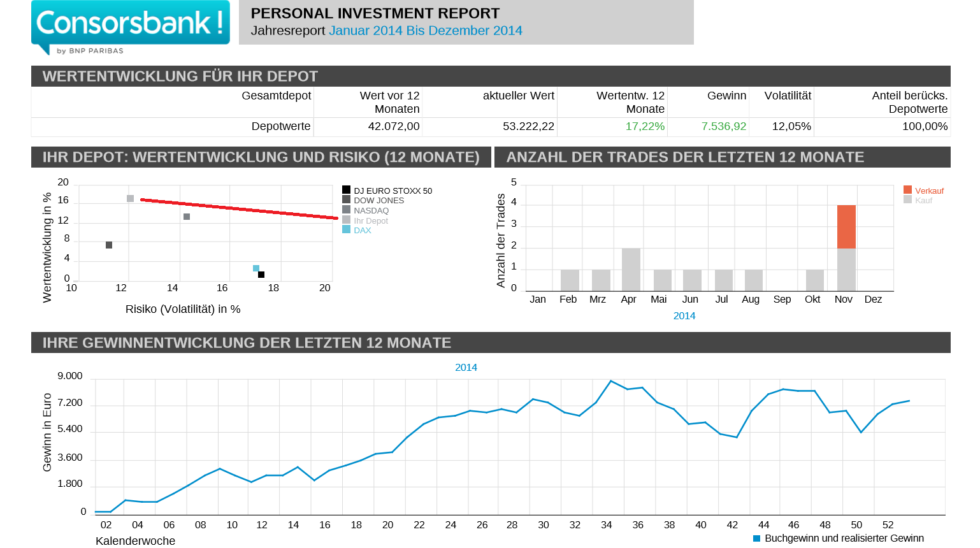Click the Wertentwicklung value 17,22%
980x548 pixels.
645,126
